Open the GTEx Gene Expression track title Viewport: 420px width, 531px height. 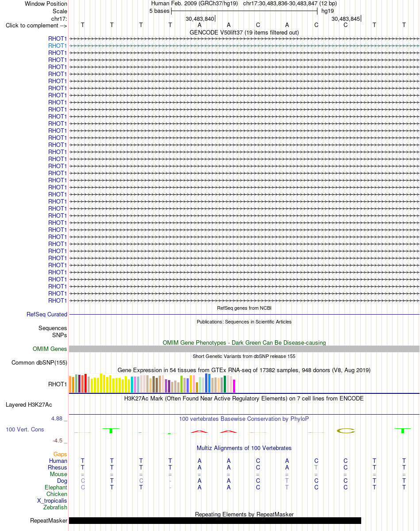pyautogui.click(x=244, y=370)
